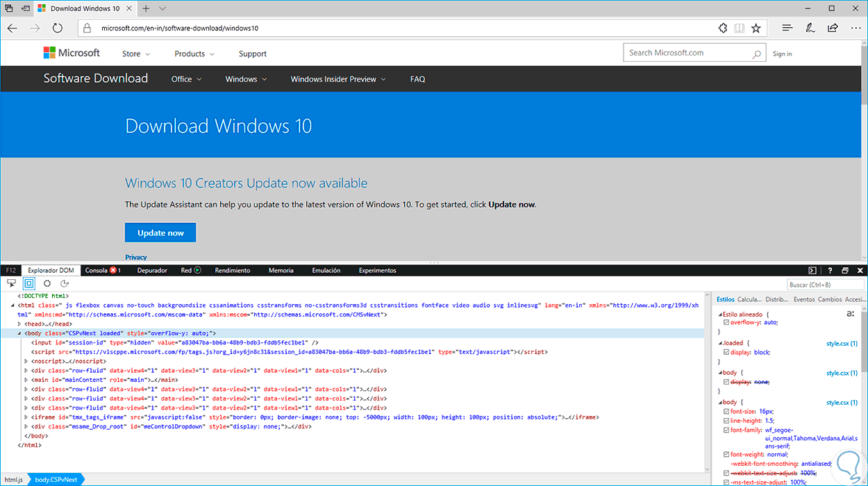Open the Privacy link
The image size is (868, 486).
point(136,257)
